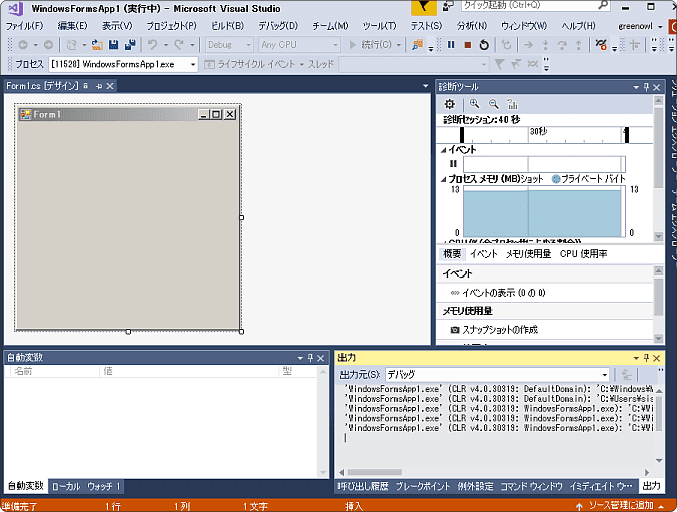The image size is (677, 512).
Task: Pin the Form1.cs design tab
Action: (99, 86)
